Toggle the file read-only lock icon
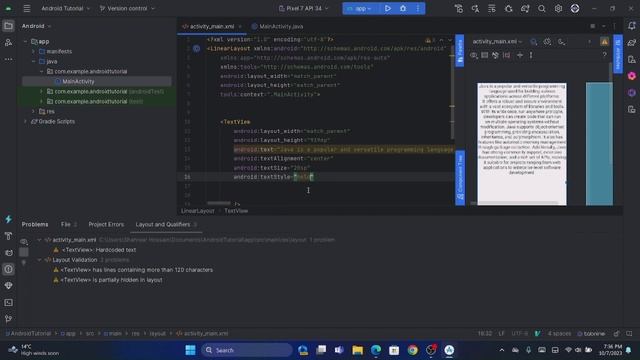This screenshot has height=360, width=640. (x=616, y=333)
